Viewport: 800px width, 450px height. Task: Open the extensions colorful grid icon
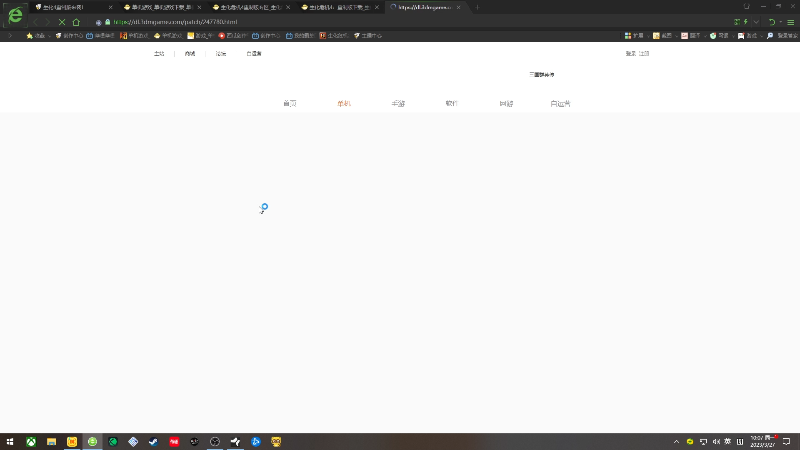[628, 36]
